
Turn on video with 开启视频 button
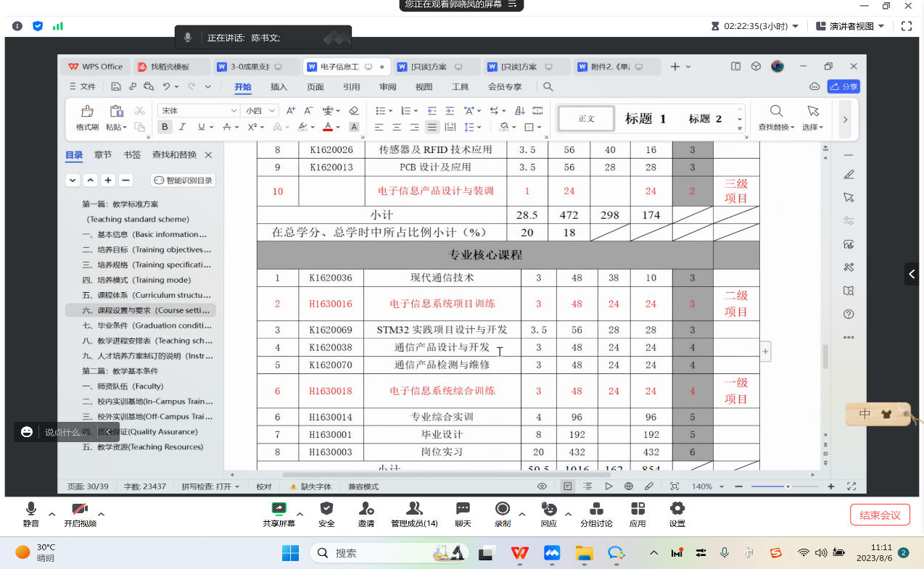coord(80,509)
